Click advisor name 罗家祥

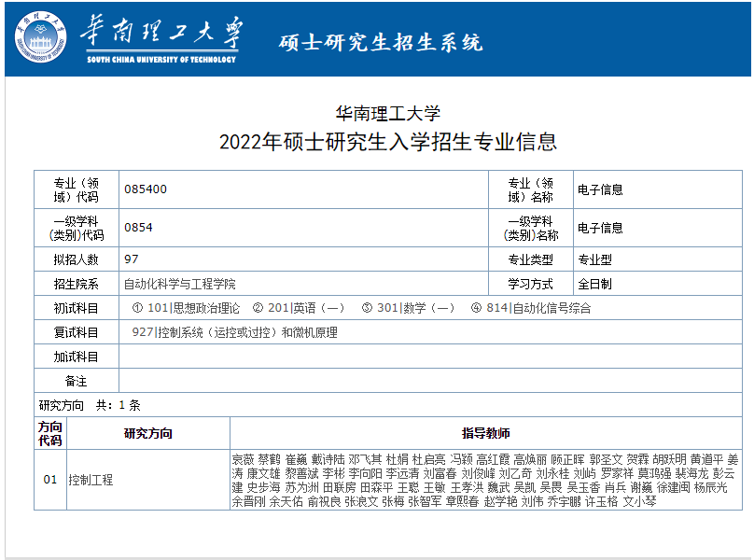click(x=618, y=473)
